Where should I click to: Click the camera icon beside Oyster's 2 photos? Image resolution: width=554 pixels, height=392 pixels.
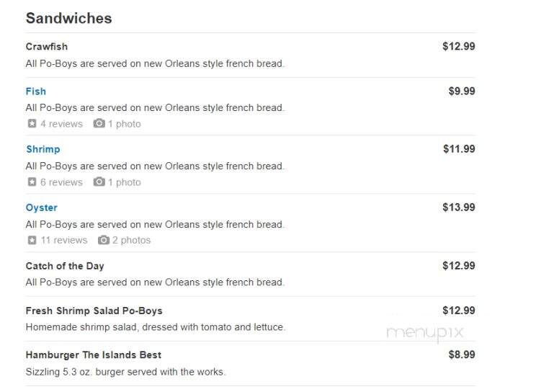(104, 240)
